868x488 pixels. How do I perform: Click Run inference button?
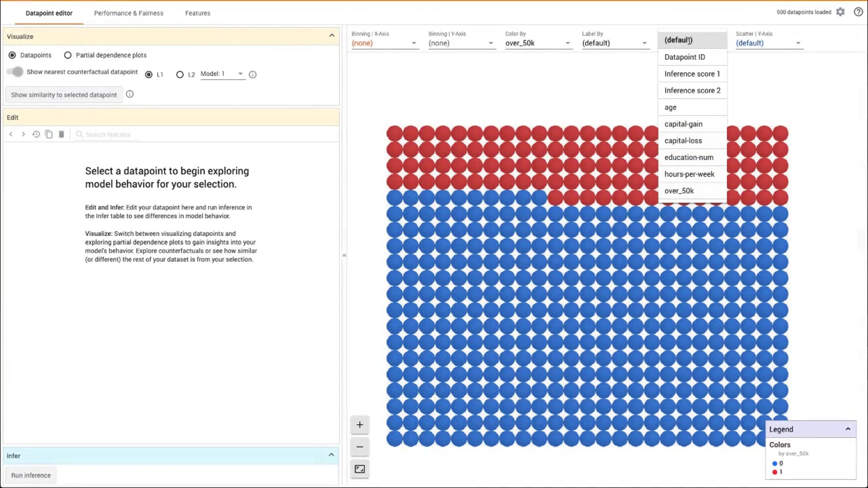coord(31,475)
